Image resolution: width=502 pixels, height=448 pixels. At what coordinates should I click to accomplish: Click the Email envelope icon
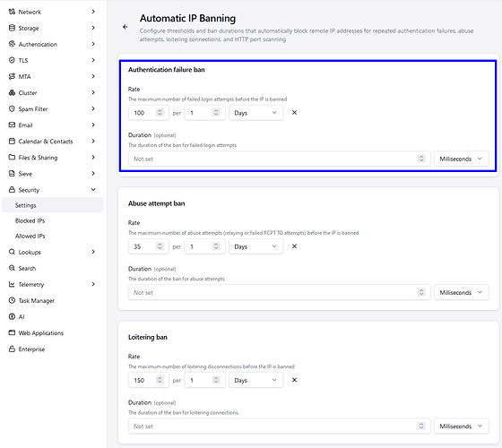[12, 125]
